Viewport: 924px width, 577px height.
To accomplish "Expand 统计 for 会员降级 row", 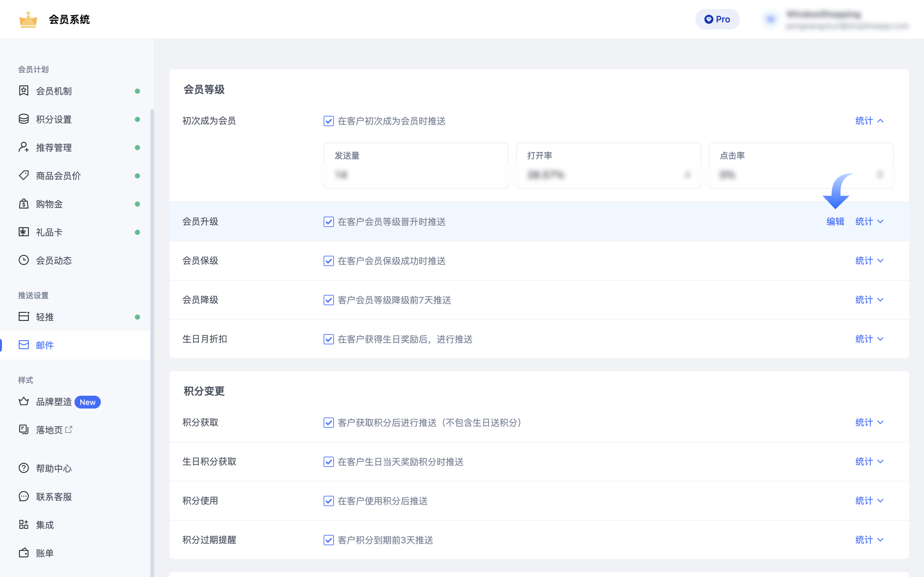I will [869, 300].
